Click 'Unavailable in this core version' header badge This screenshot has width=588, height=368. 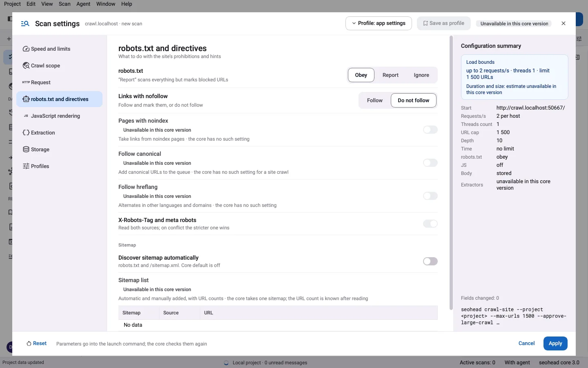pyautogui.click(x=514, y=24)
